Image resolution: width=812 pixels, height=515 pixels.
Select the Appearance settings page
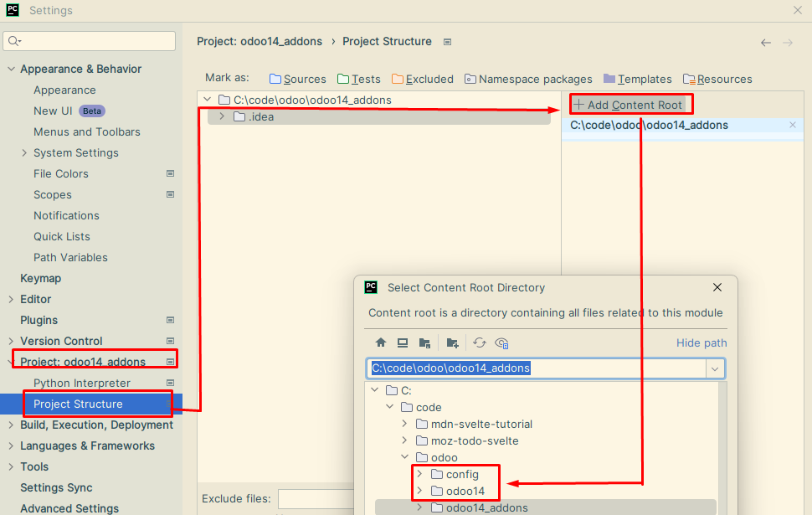click(64, 90)
